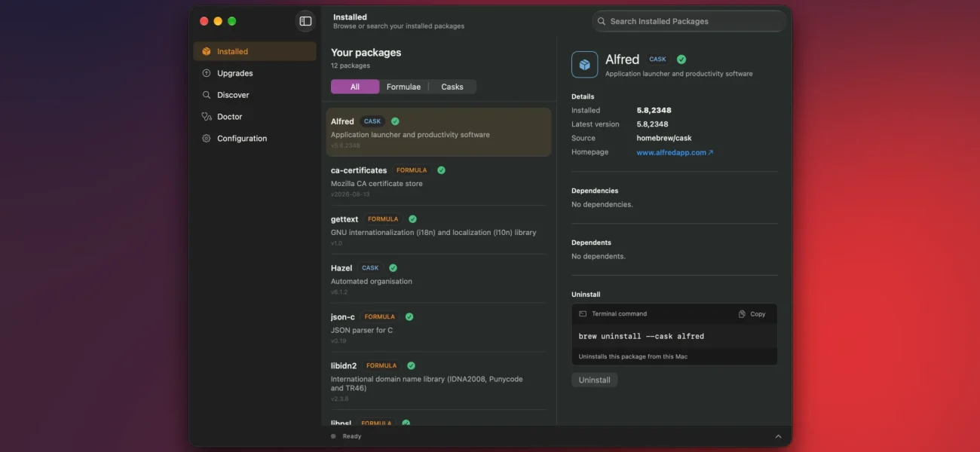Switch to the Casks filter tab
This screenshot has width=980, height=452.
[x=452, y=87]
